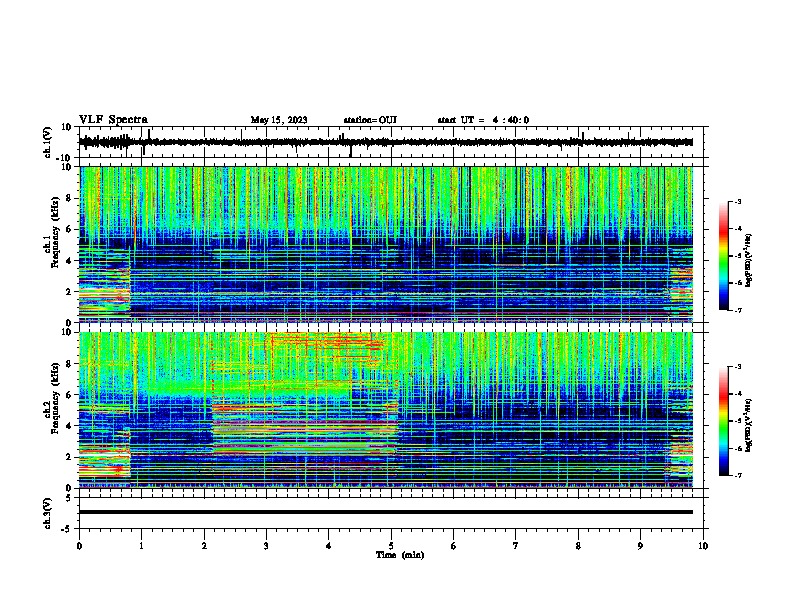This screenshot has height=612, width=792.
Task: Click the time axis tick label "6"
Action: [x=454, y=546]
